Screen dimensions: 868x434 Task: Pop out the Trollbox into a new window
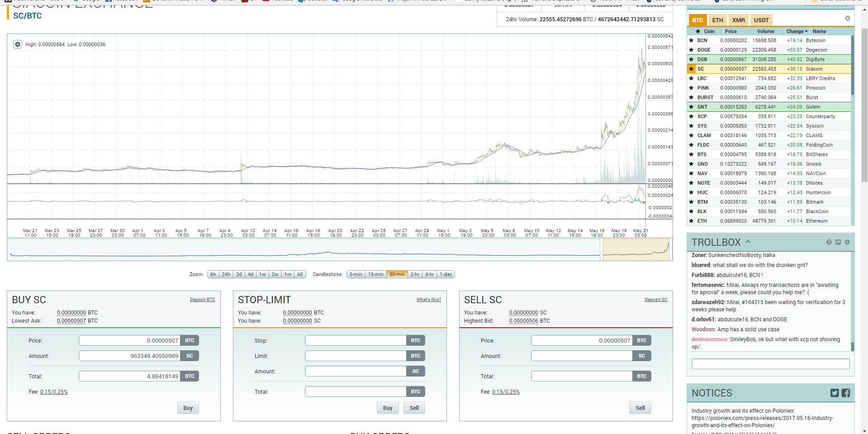838,242
